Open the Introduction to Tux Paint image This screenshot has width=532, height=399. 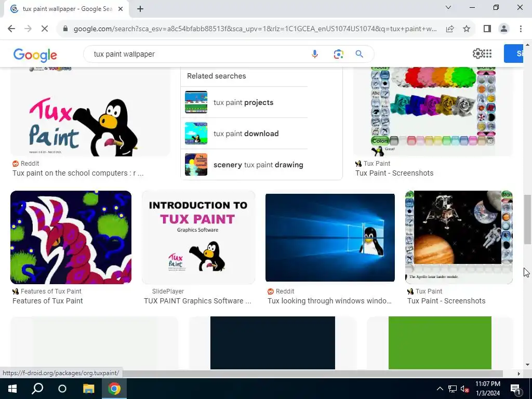pos(198,237)
